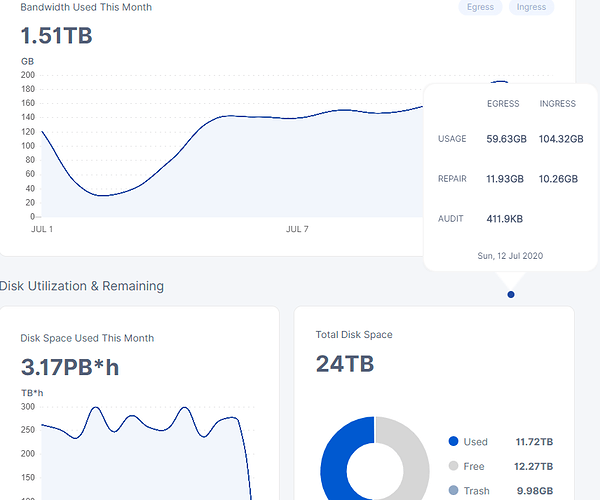Click the ingress repair value 10.26GB

point(558,179)
